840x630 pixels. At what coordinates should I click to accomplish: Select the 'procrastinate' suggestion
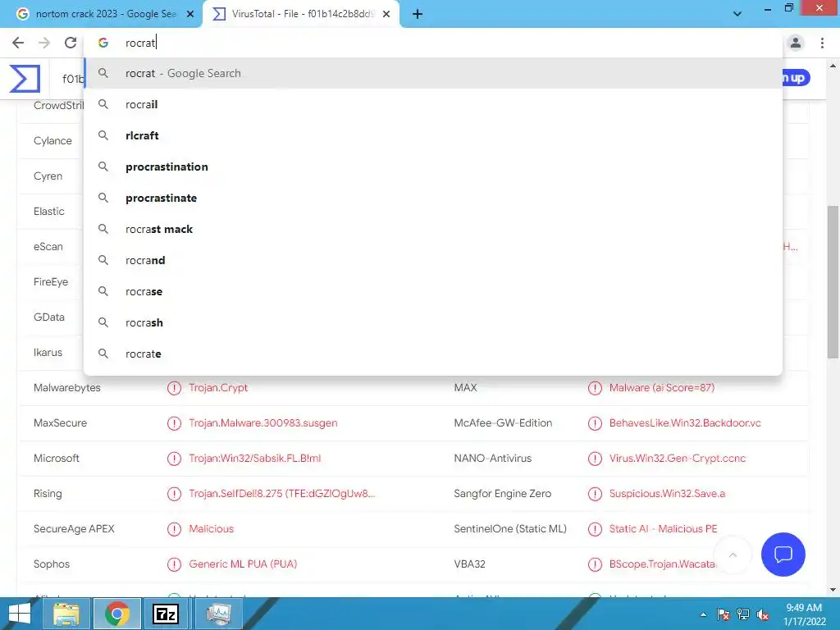(433, 198)
